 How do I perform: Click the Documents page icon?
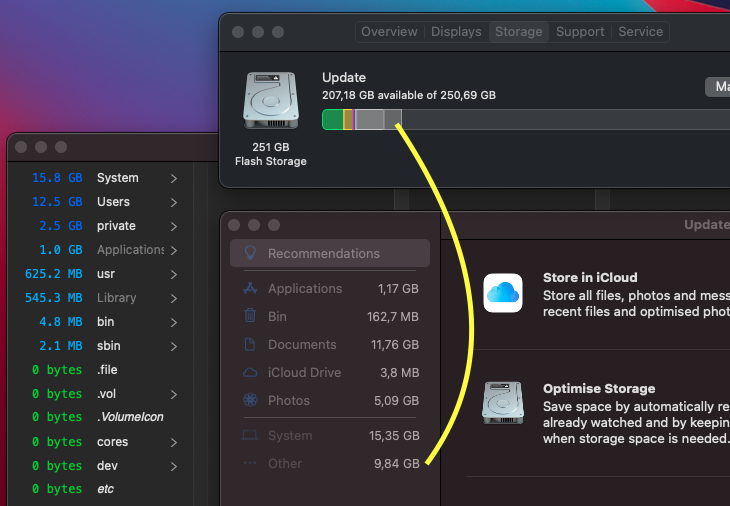click(250, 344)
